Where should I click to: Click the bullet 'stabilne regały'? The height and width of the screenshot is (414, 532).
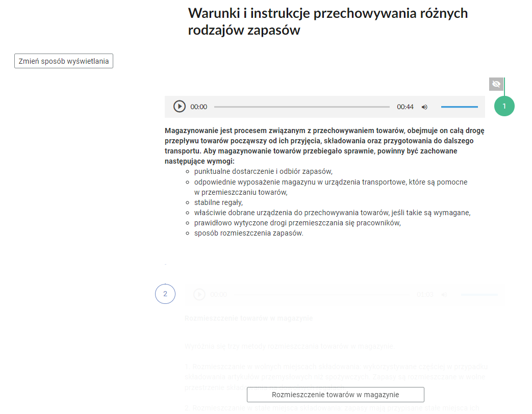(x=218, y=202)
